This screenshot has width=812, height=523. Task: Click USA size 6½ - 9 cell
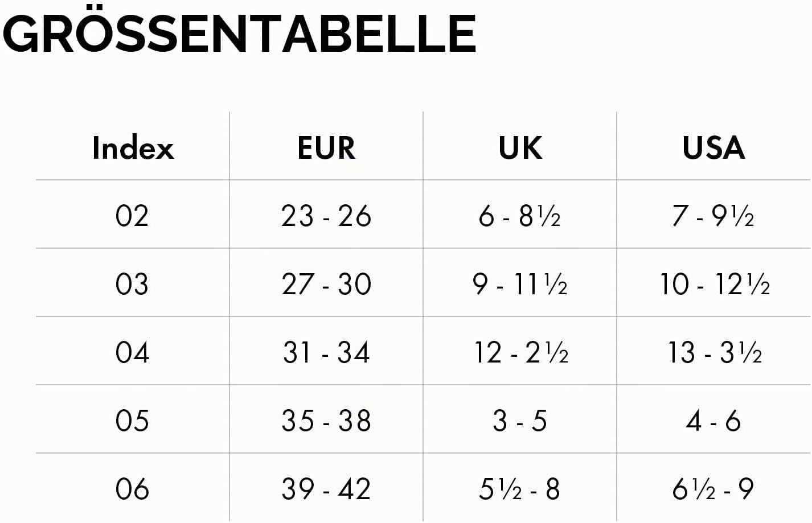(x=713, y=489)
